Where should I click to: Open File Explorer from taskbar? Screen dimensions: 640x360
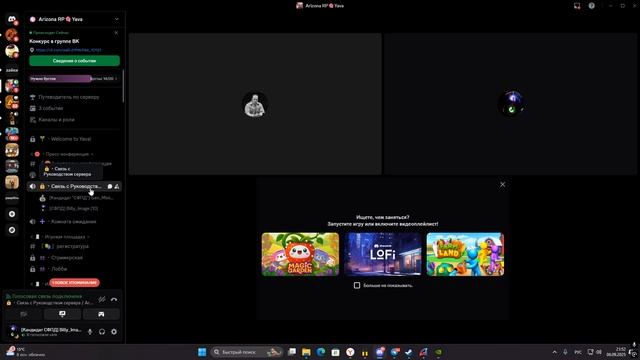point(306,352)
